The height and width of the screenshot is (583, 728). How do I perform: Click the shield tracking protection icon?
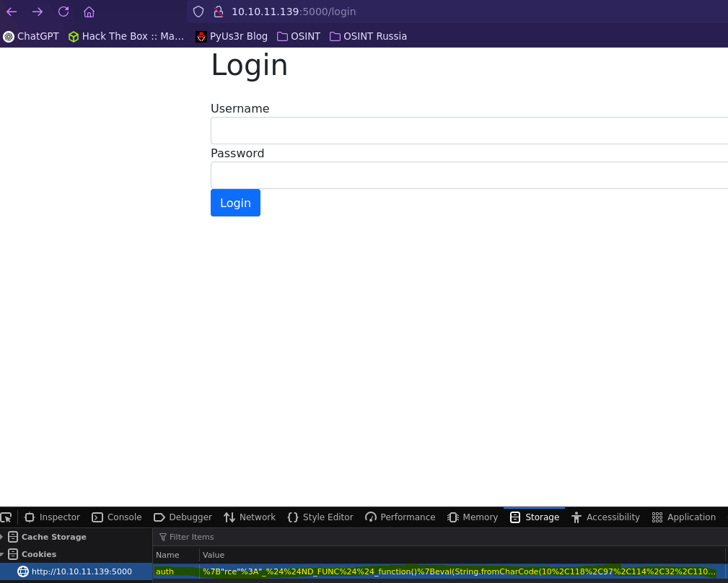tap(198, 12)
